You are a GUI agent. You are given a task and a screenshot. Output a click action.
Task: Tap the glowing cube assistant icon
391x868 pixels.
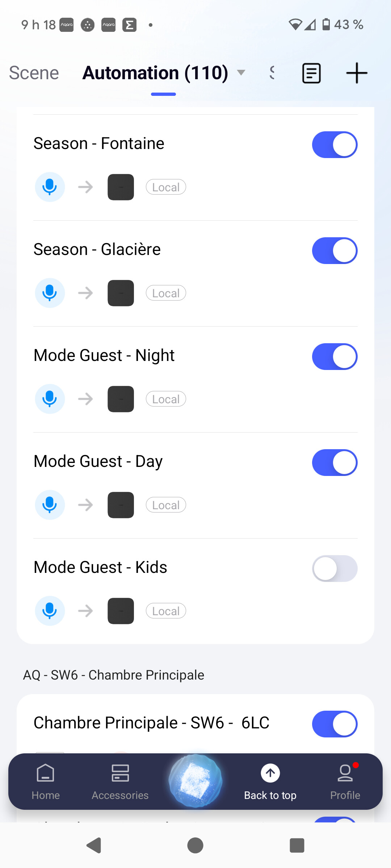point(195,781)
